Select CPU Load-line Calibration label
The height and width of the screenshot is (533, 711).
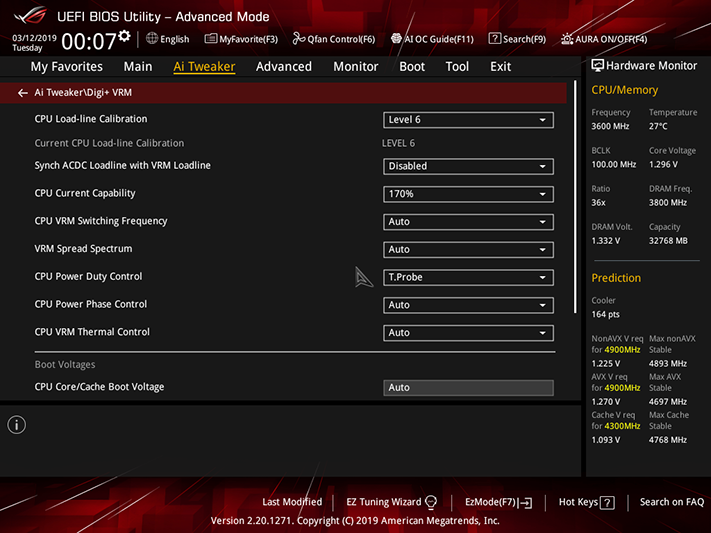point(91,119)
